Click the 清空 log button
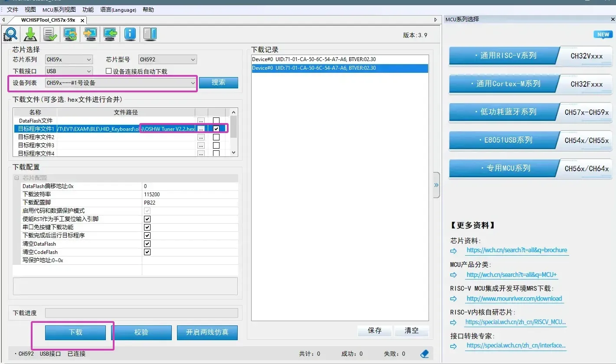The width and height of the screenshot is (616, 364). 411,331
